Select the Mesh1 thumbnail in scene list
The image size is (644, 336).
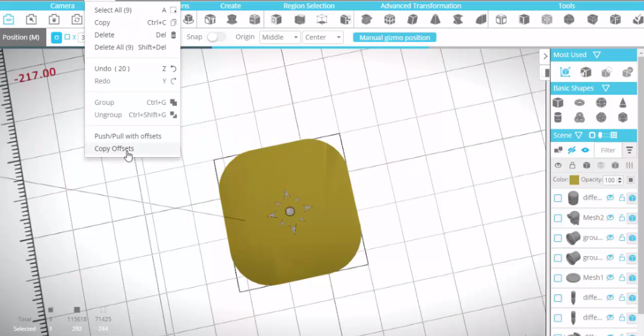pyautogui.click(x=573, y=278)
